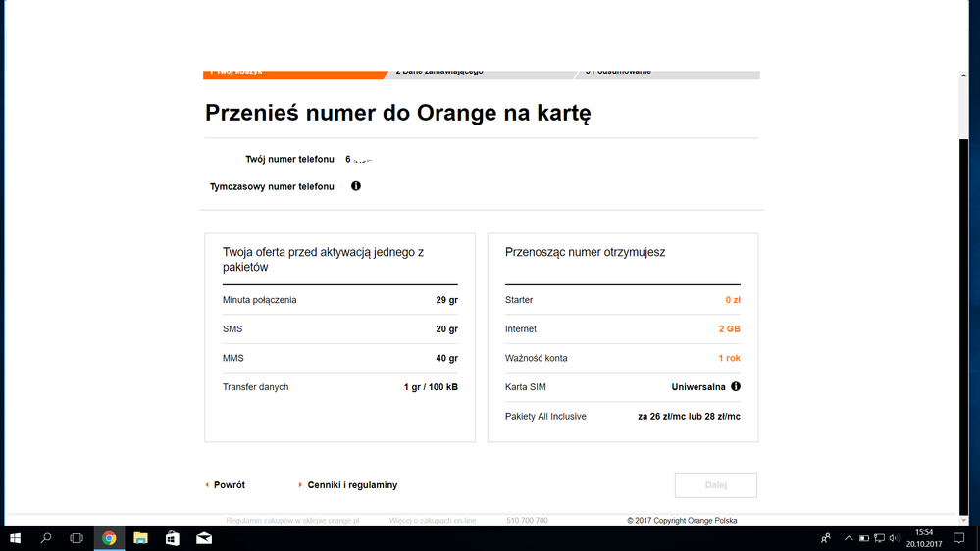Open Task View on the taskbar

pyautogui.click(x=77, y=538)
